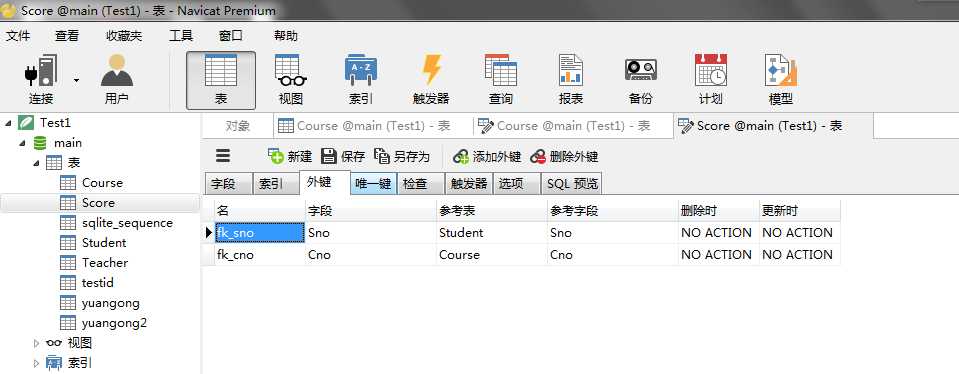Select the fk_cno name cell
This screenshot has height=374, width=959.
259,255
